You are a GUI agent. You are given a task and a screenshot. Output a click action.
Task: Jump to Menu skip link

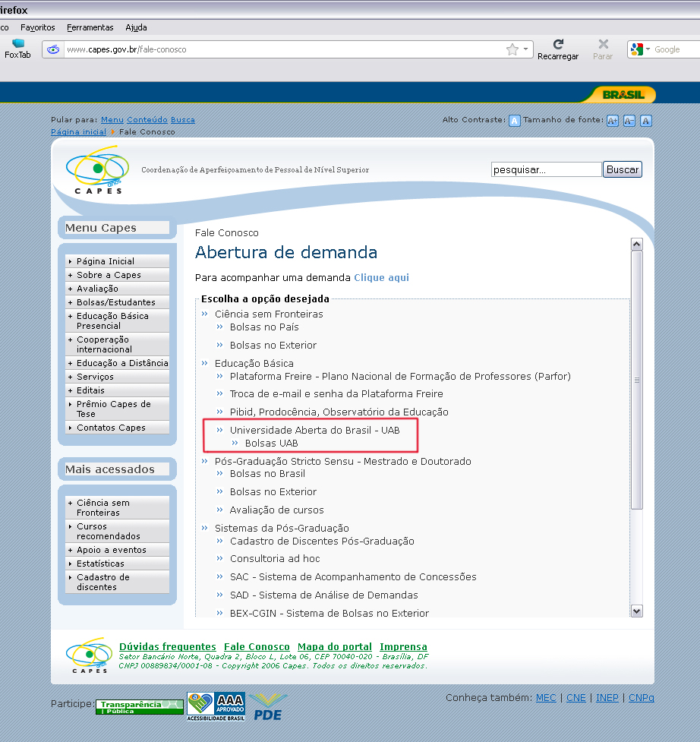click(x=112, y=120)
